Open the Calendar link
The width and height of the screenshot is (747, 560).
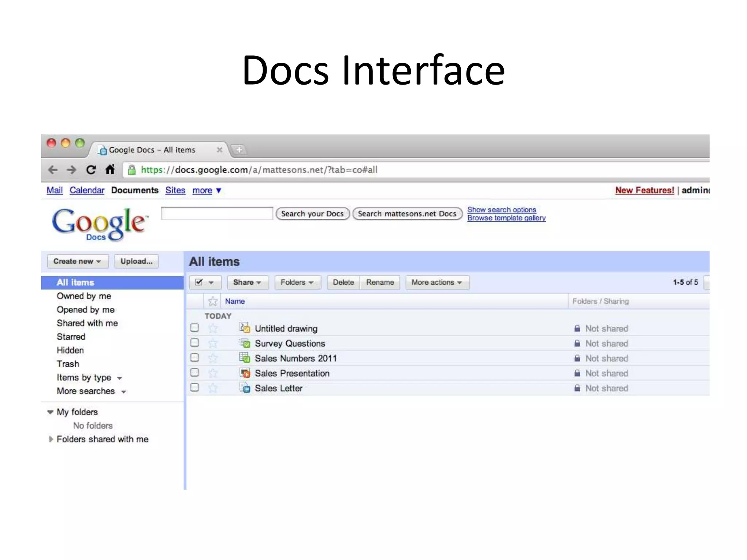(x=87, y=190)
